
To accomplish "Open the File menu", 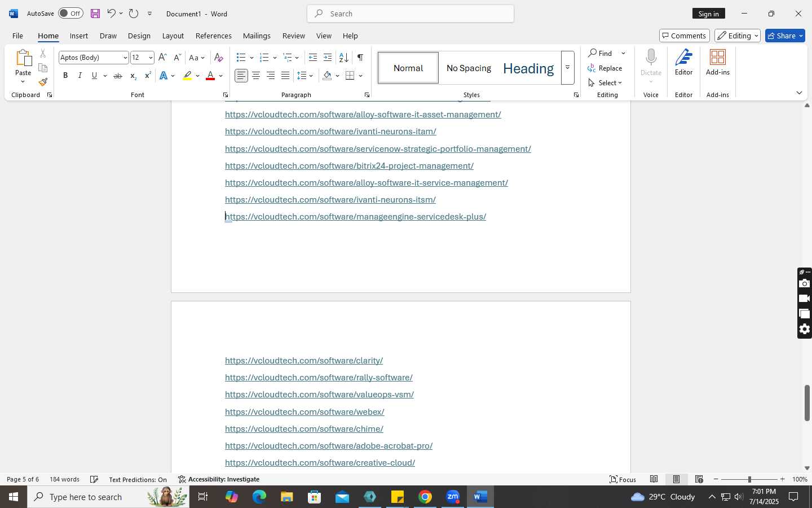I will pyautogui.click(x=17, y=36).
